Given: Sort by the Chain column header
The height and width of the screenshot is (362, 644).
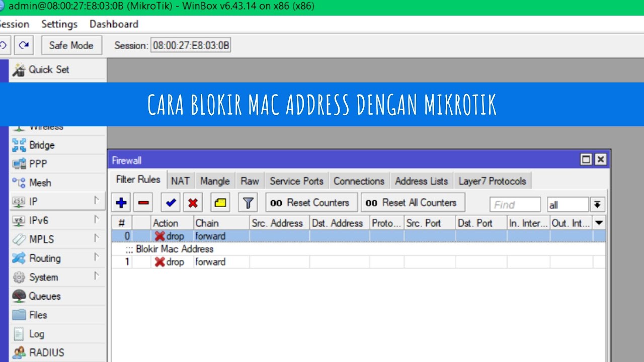Looking at the screenshot, I should [x=221, y=223].
